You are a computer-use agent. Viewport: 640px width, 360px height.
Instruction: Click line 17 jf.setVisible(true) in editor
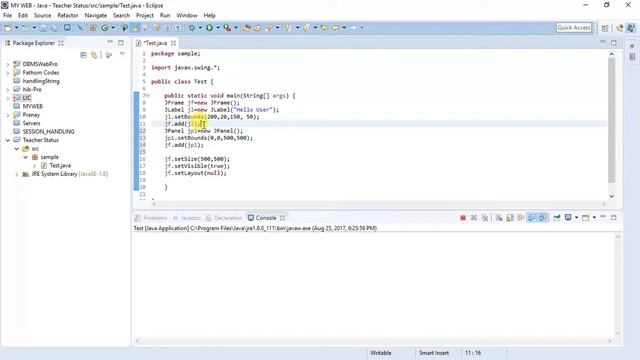197,166
